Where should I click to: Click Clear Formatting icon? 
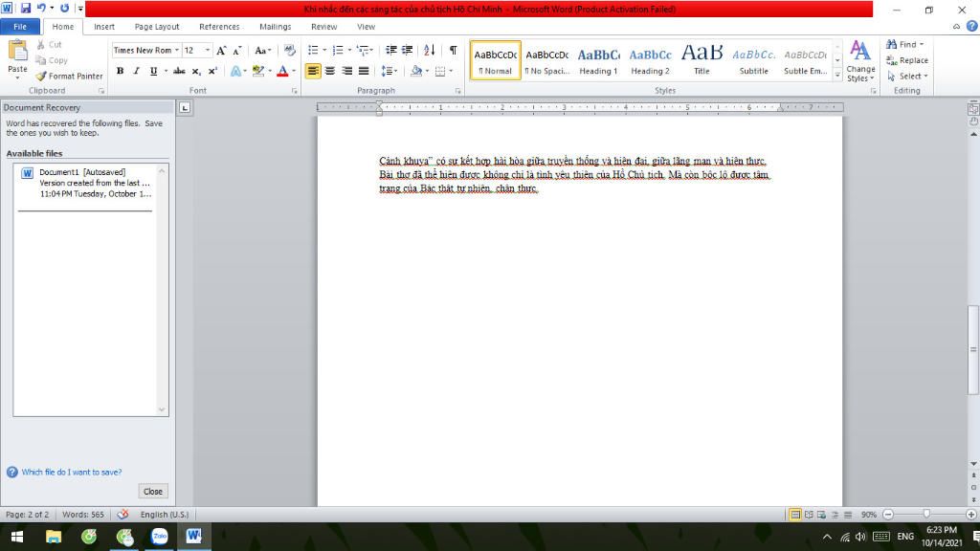click(289, 51)
